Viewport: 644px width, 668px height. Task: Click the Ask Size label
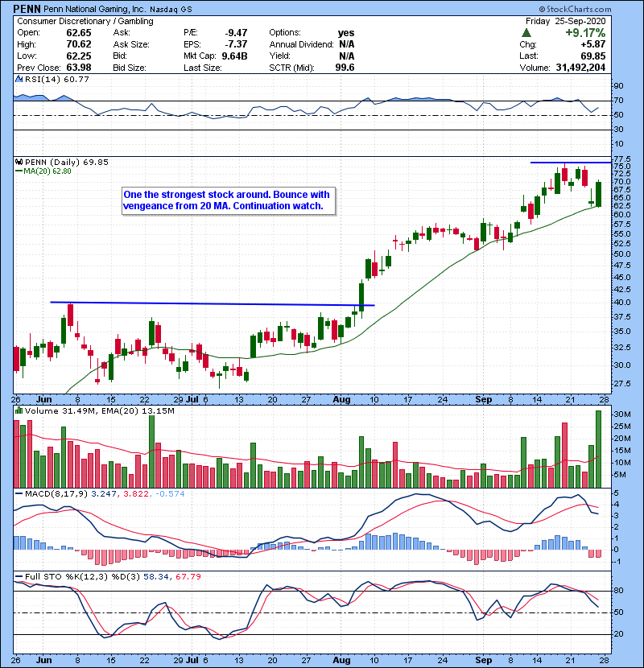click(131, 44)
